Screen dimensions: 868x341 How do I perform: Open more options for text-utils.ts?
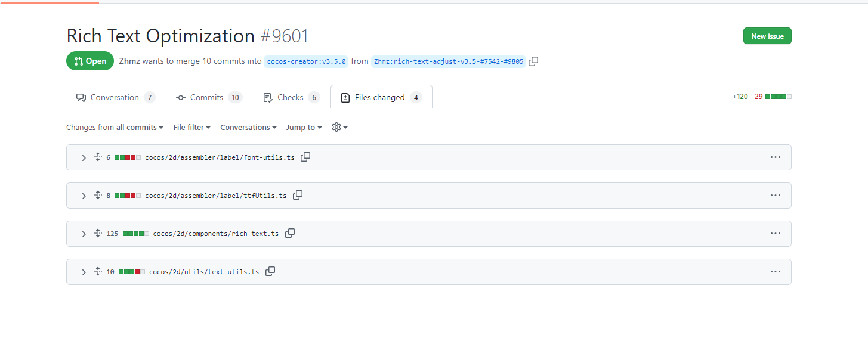pos(775,272)
